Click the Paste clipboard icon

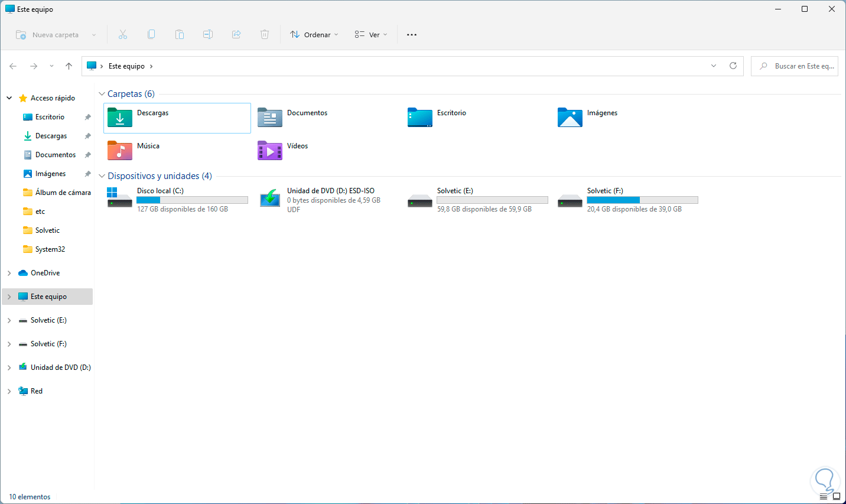pos(180,35)
